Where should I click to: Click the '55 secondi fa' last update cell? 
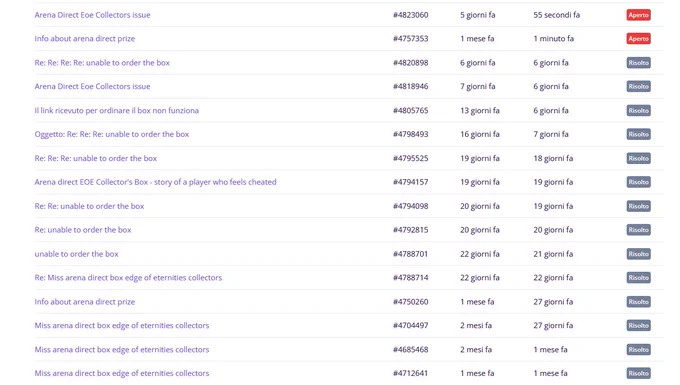(556, 15)
